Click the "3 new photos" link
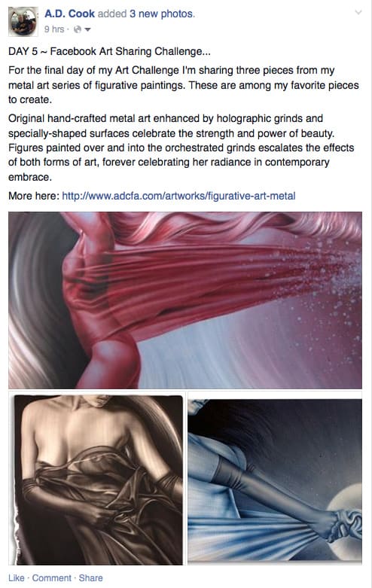This screenshot has height=588, width=372. (x=162, y=14)
